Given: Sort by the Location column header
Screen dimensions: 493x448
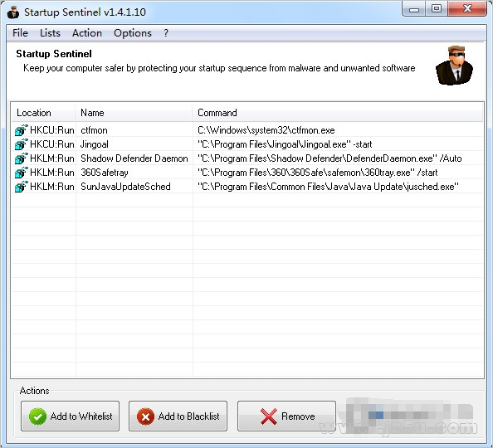Looking at the screenshot, I should click(43, 113).
